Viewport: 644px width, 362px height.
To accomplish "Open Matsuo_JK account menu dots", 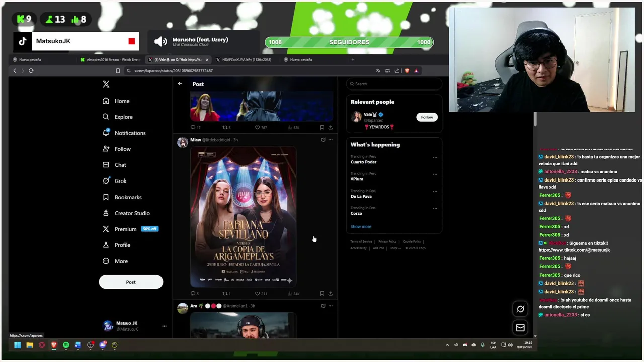I will point(164,326).
